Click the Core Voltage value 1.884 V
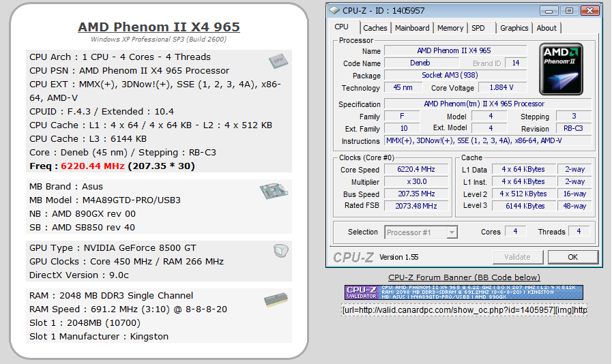This screenshot has height=364, width=612. pyautogui.click(x=502, y=87)
